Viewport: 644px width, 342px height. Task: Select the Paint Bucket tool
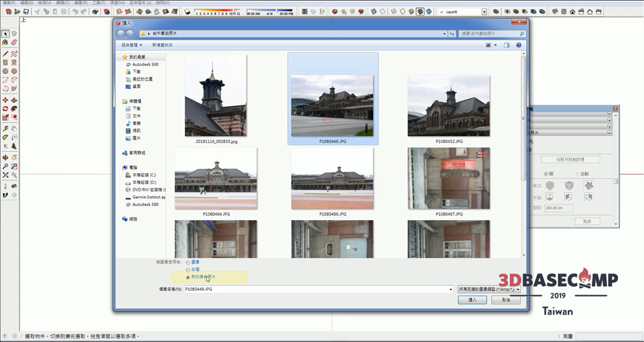point(5,42)
